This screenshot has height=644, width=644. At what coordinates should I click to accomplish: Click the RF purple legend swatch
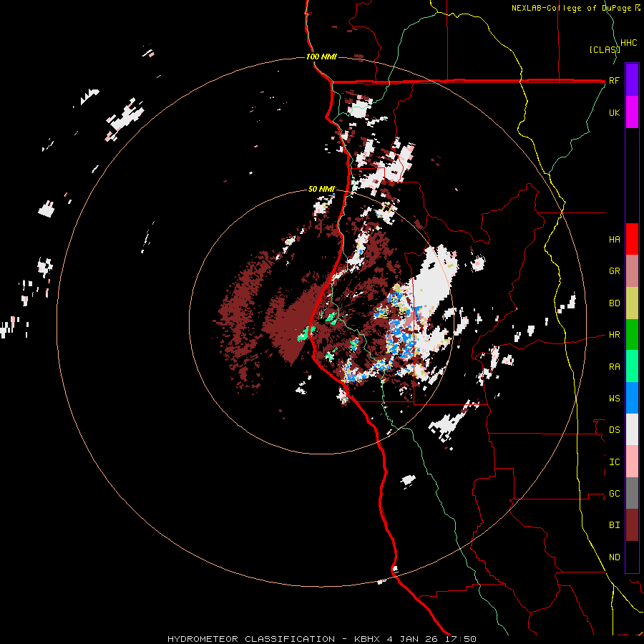pos(632,80)
